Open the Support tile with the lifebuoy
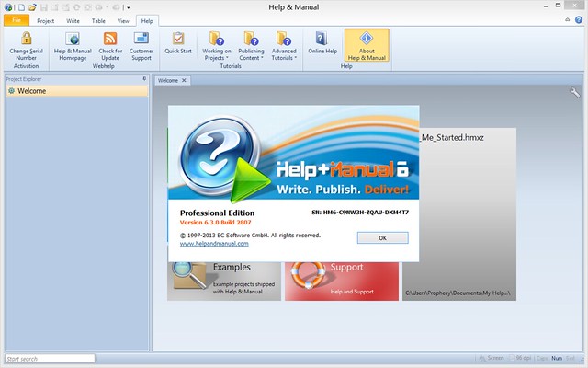Screen dimensions: 588x368 342,281
